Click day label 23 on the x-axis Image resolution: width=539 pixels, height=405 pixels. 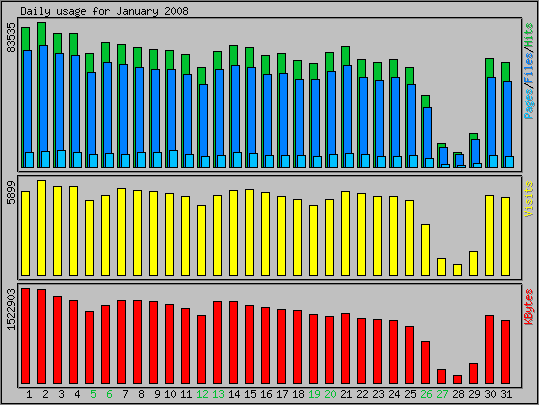tap(378, 394)
